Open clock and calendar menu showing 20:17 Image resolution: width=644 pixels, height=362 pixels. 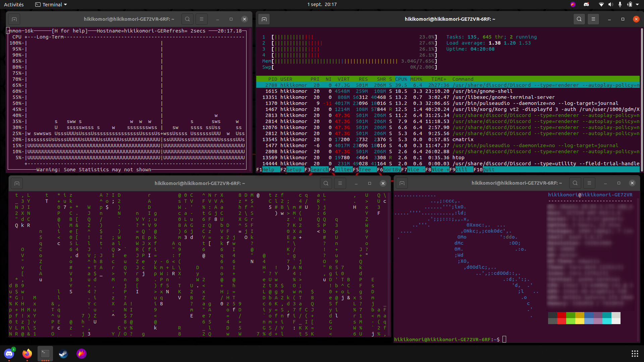322,4
